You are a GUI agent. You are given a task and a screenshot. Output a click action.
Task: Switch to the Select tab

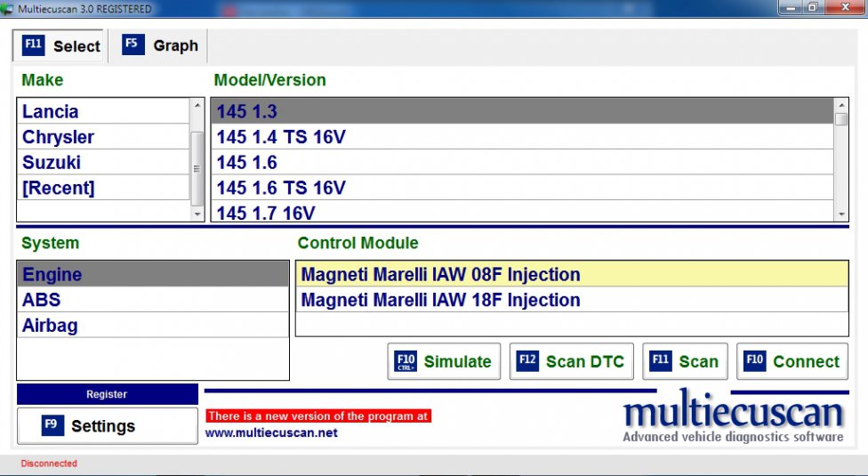coord(61,45)
